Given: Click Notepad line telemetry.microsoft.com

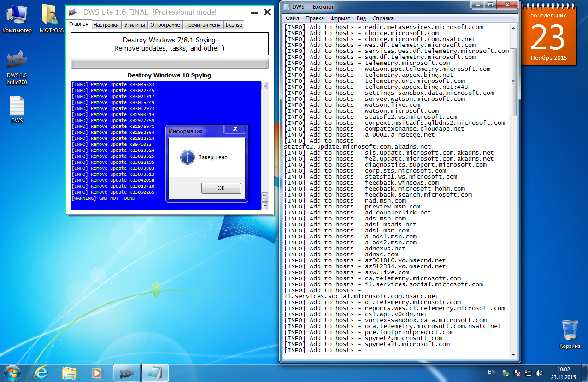Looking at the screenshot, I should pos(367,63).
